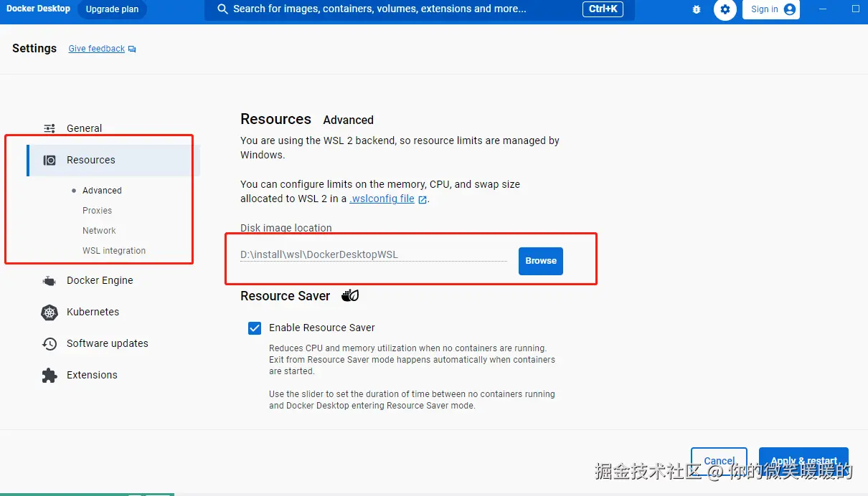Click the Disk image location path field
Viewport: 868px width, 496px height.
click(x=373, y=254)
